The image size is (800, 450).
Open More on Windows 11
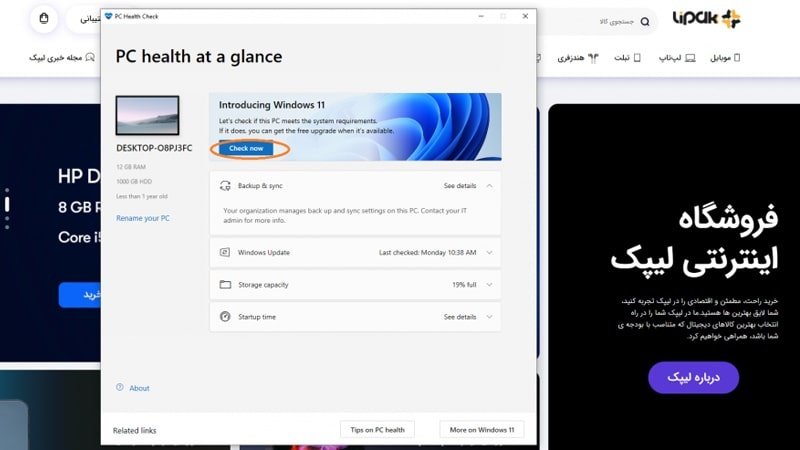pos(482,430)
